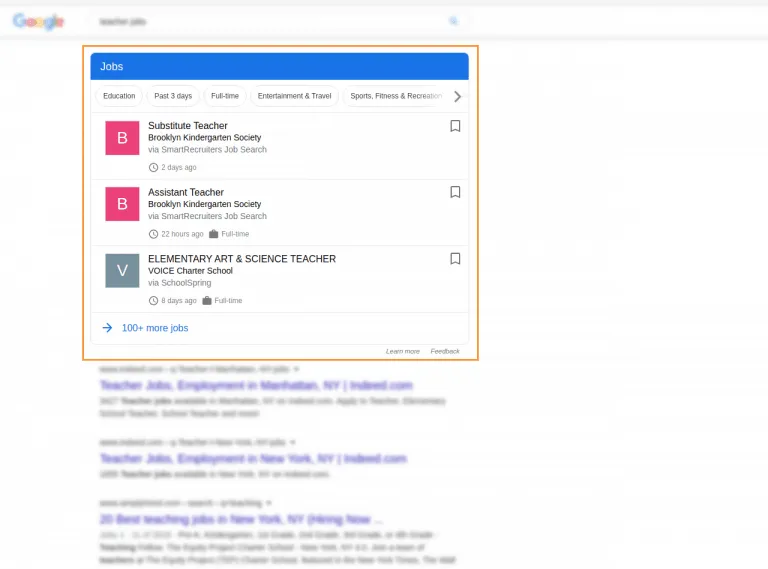Click the pink B logo for Substitute Teacher
Screen dimensions: 768x569
coord(122,138)
